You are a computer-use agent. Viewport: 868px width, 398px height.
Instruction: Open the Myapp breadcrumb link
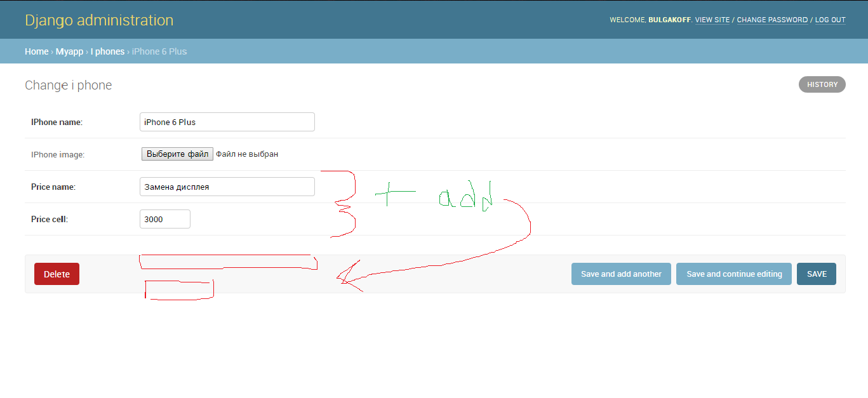pos(69,51)
